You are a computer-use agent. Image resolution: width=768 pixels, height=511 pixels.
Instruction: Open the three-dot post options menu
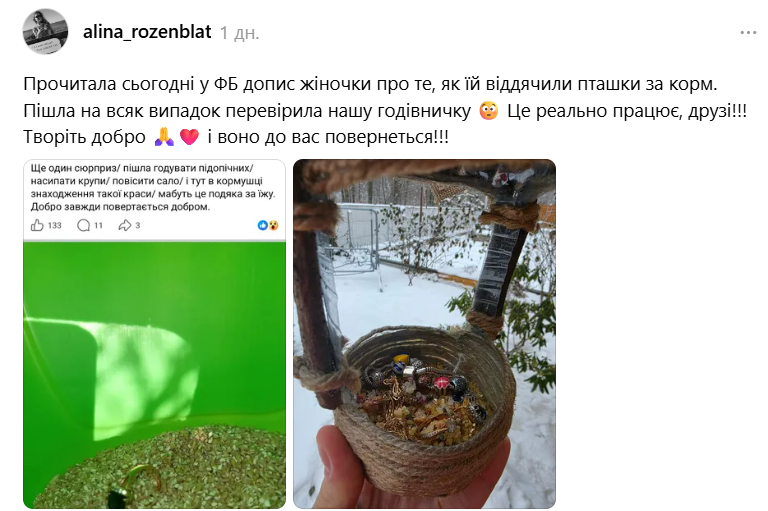tap(748, 33)
